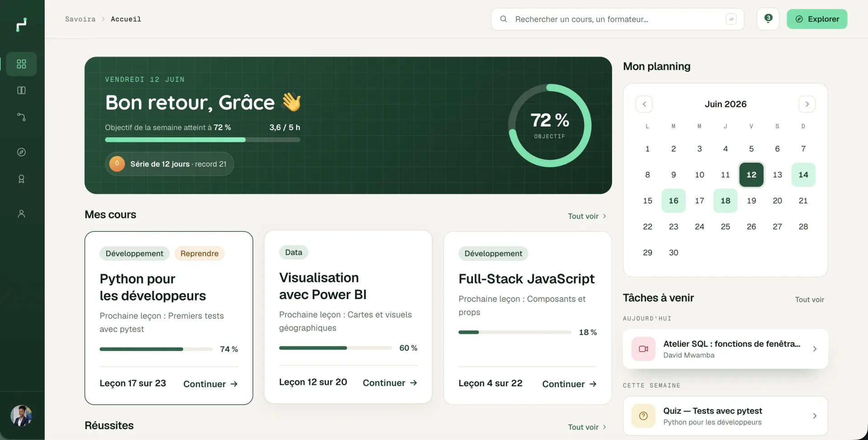The height and width of the screenshot is (440, 868).
Task: Expand the Atelier SQL task chevron
Action: point(815,349)
